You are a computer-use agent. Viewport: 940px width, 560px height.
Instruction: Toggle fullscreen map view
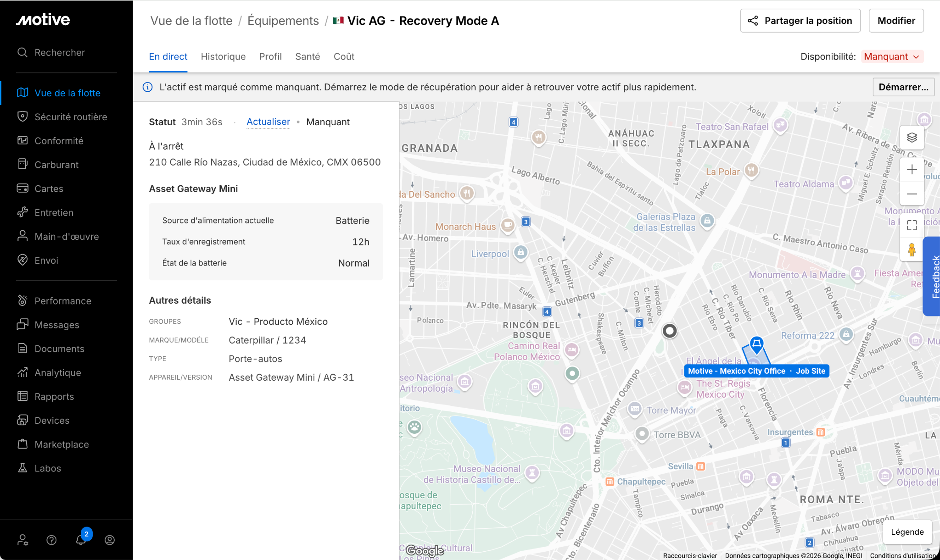(x=912, y=225)
